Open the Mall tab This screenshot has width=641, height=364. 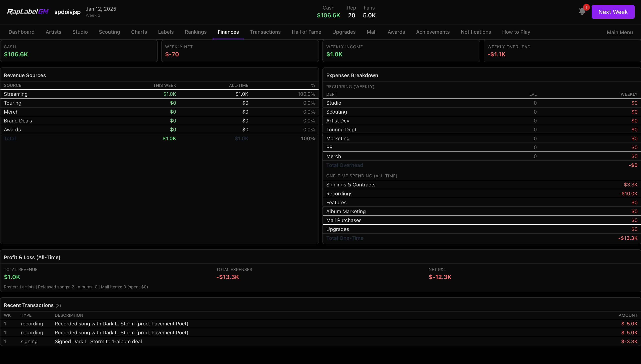[x=372, y=32]
